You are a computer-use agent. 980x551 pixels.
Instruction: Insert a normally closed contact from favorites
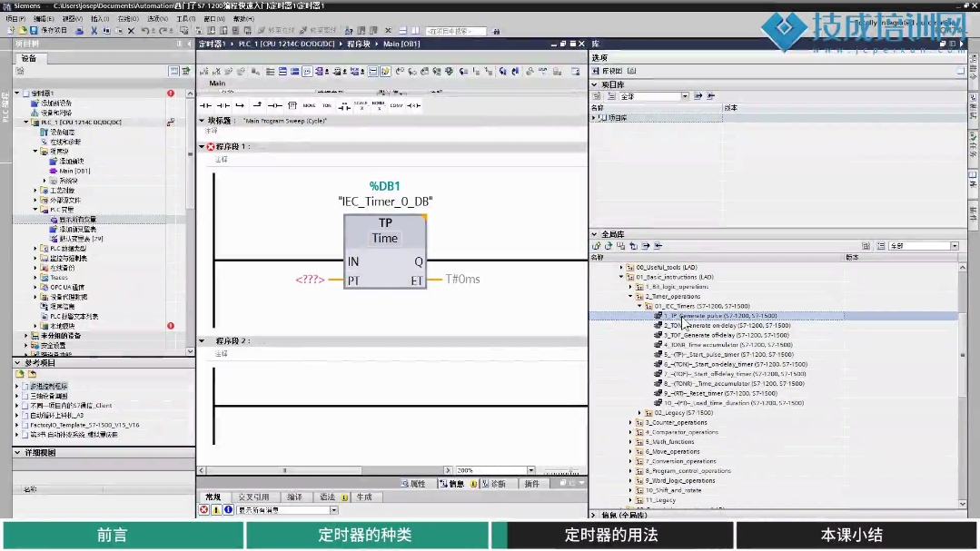[x=223, y=105]
